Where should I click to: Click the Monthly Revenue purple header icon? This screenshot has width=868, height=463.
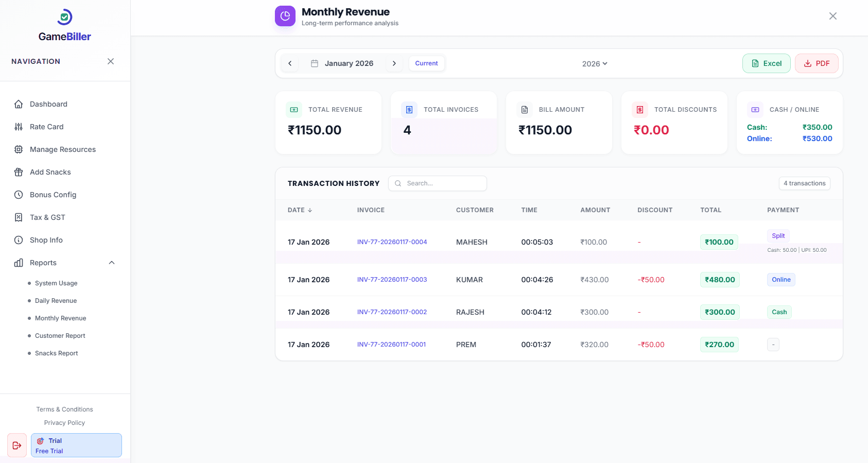285,16
